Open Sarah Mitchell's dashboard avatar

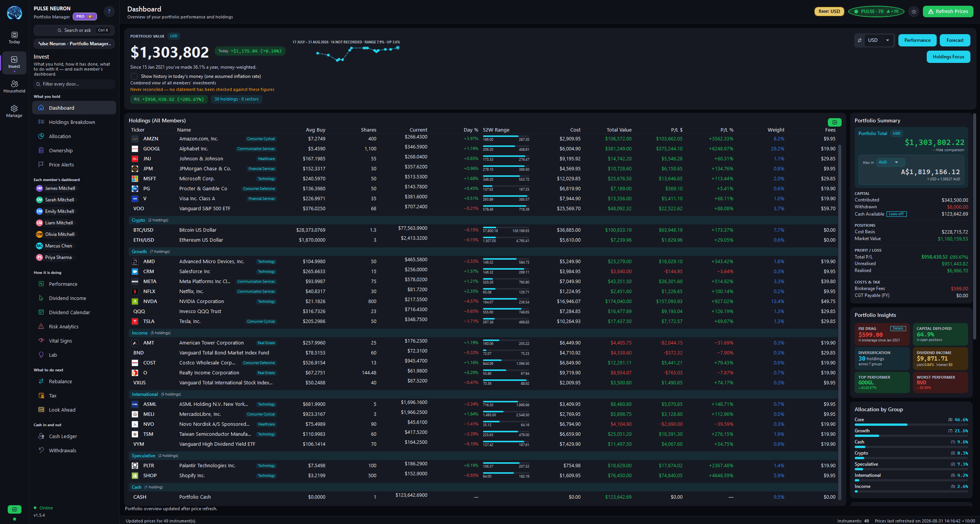(x=39, y=200)
